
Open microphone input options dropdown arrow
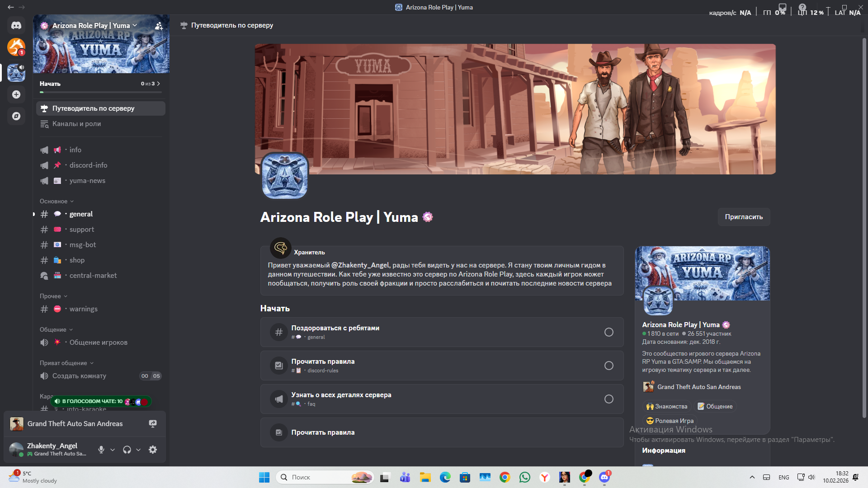click(113, 450)
